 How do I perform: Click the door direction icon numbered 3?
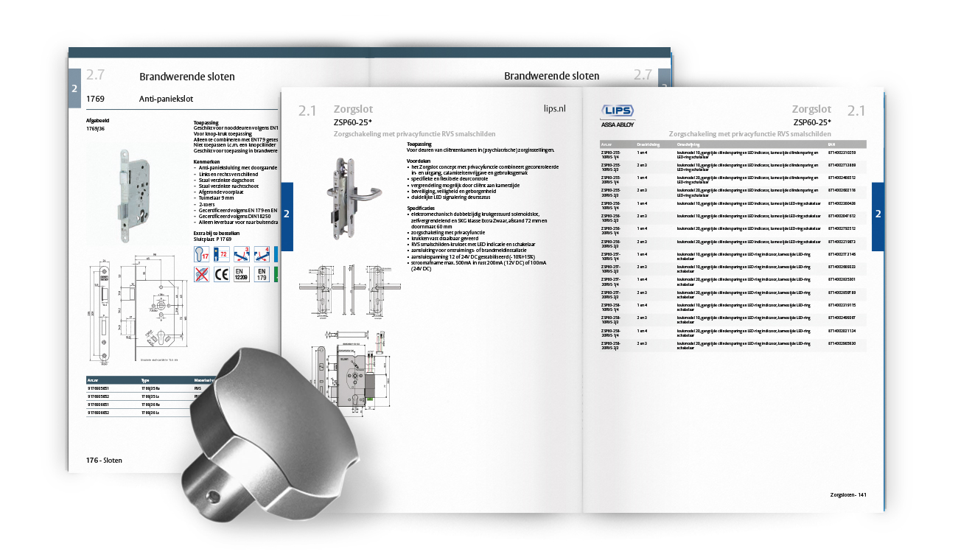point(242,255)
